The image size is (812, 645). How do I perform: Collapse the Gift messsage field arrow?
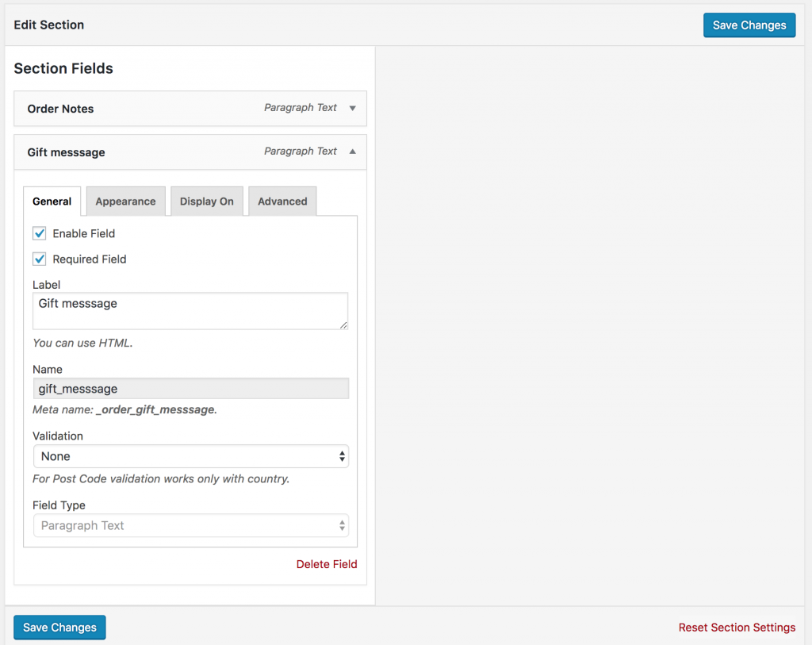tap(352, 152)
